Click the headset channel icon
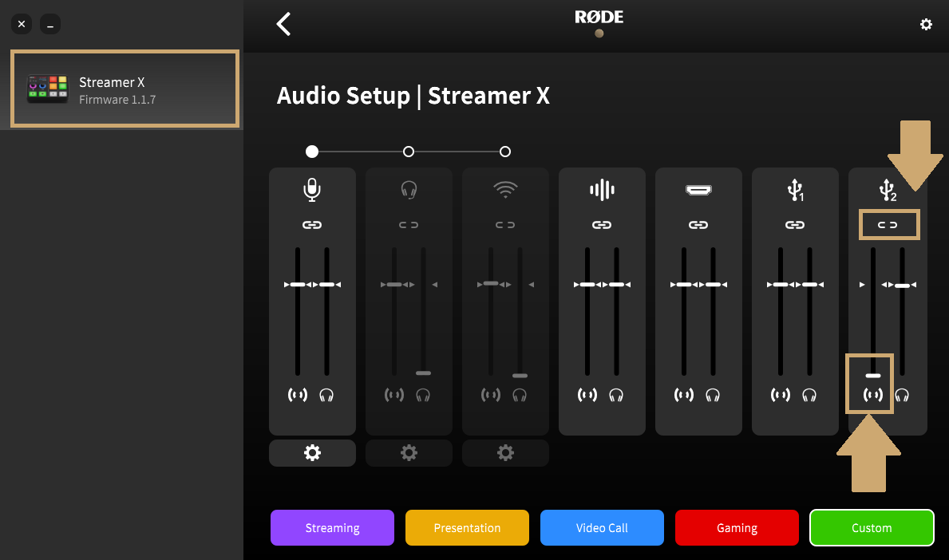This screenshot has height=560, width=949. coord(409,189)
